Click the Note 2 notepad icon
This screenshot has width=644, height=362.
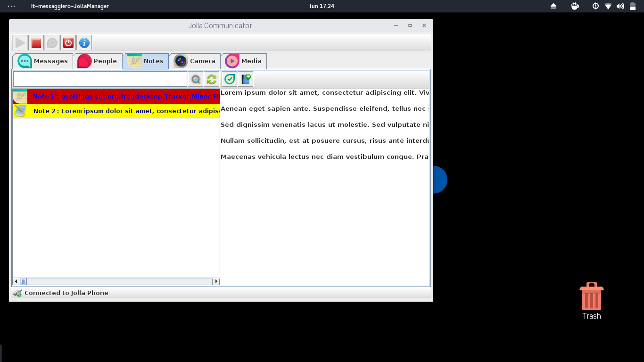pyautogui.click(x=20, y=111)
